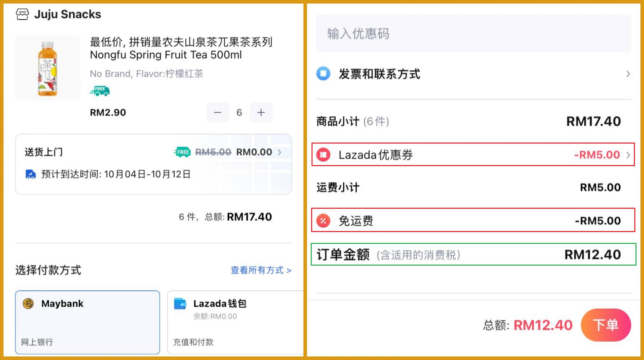Click the red free-shipping percent icon
This screenshot has width=644, height=360.
coord(323,221)
